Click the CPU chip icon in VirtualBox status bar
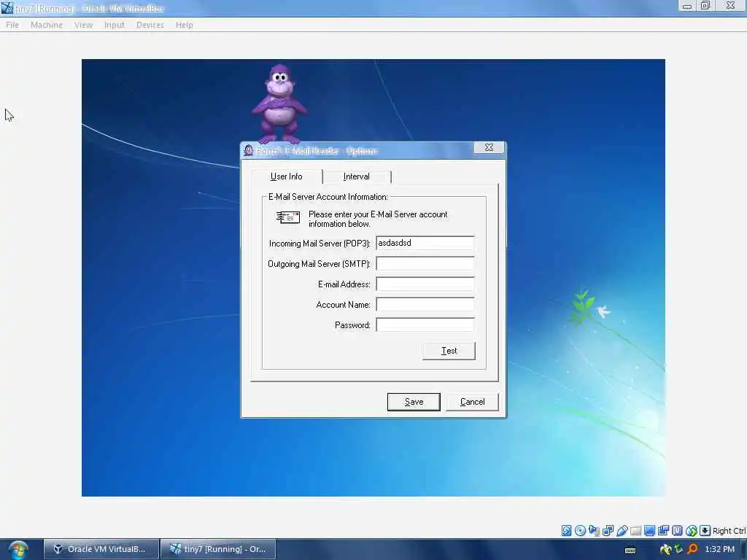The image size is (747, 560). pyautogui.click(x=677, y=531)
